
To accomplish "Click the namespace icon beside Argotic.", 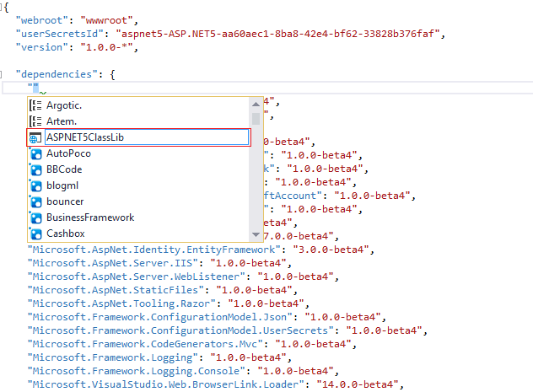I will point(35,105).
